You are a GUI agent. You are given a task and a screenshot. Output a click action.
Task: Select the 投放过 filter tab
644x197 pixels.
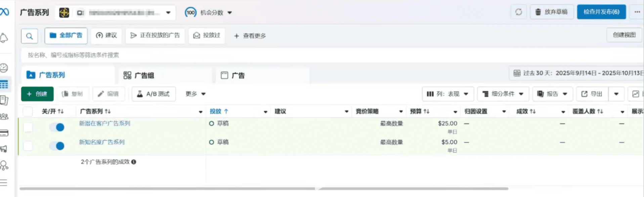[x=207, y=36]
